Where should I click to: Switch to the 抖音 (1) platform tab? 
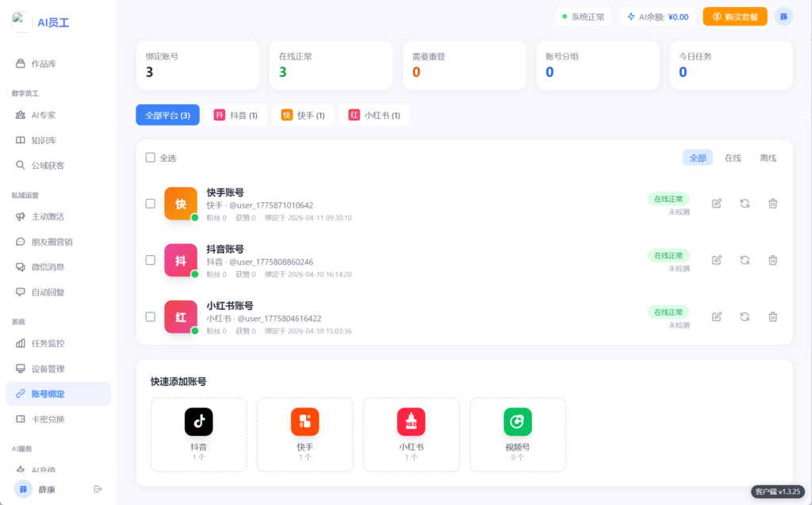[x=236, y=116]
